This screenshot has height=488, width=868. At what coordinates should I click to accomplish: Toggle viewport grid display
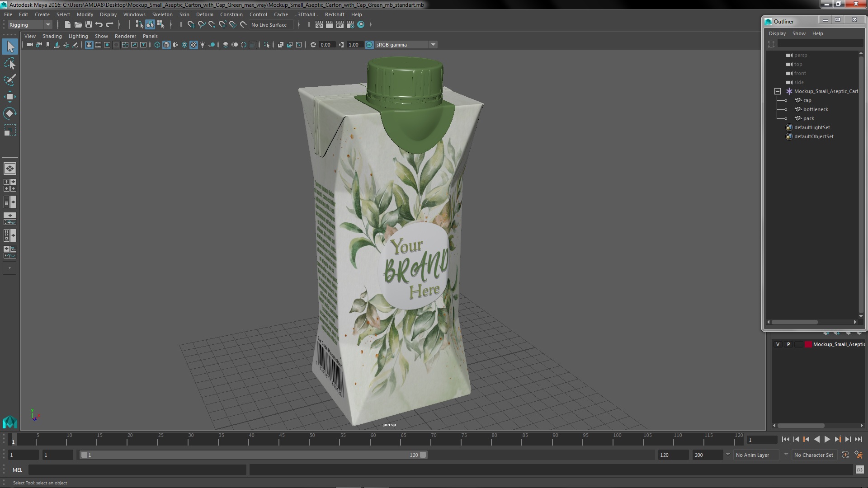click(89, 45)
